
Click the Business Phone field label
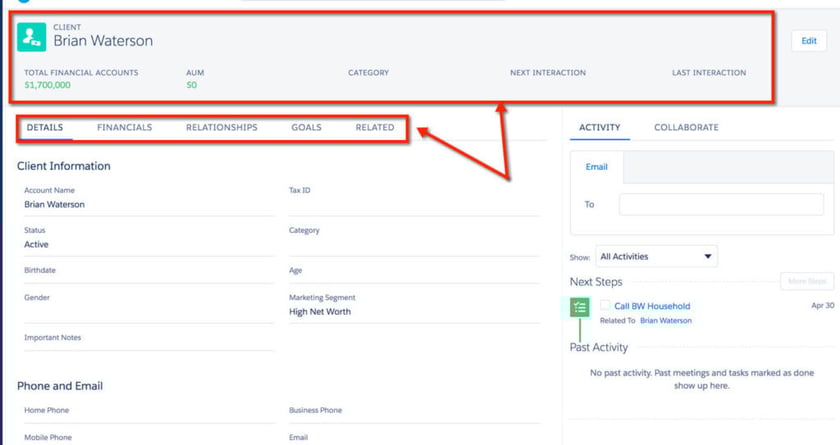click(316, 410)
